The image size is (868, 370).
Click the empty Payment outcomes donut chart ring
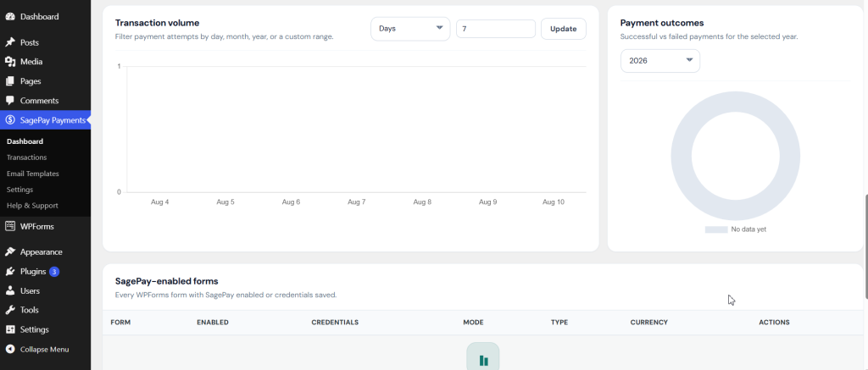click(681, 157)
